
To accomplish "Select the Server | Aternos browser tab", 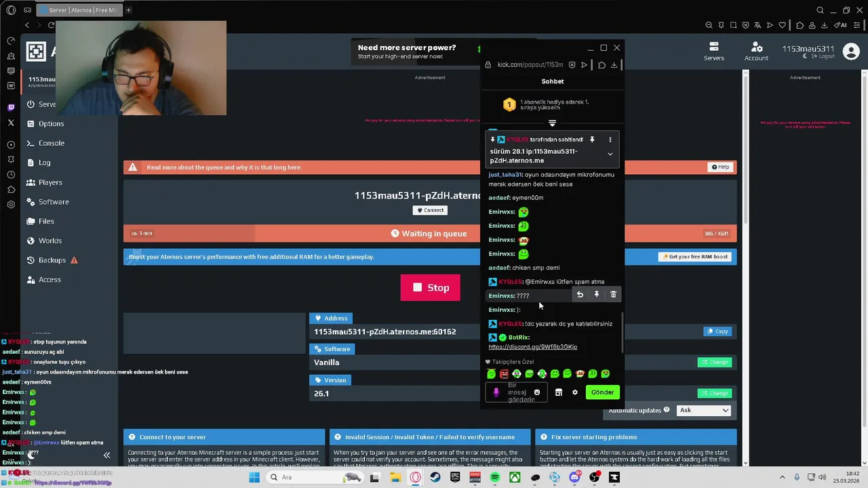I will pos(79,10).
